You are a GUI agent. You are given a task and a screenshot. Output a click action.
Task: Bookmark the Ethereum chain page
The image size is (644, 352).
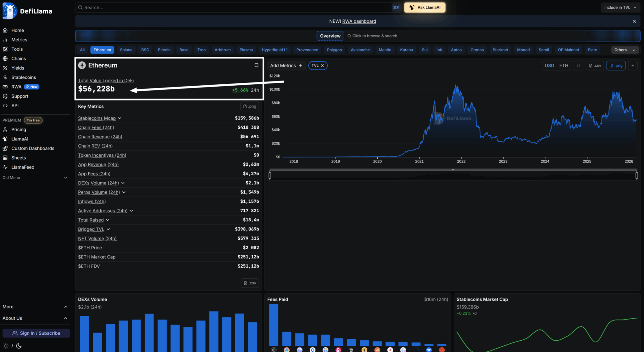coord(256,65)
